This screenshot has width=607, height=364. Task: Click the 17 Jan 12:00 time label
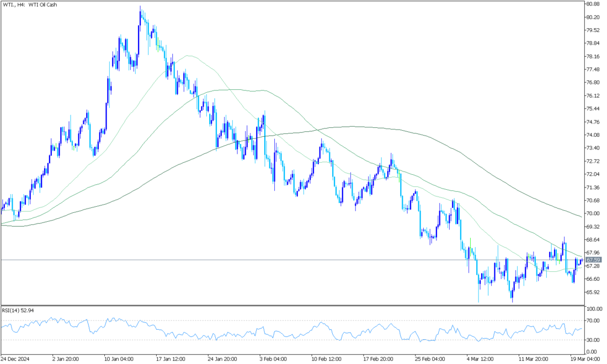coord(170,358)
